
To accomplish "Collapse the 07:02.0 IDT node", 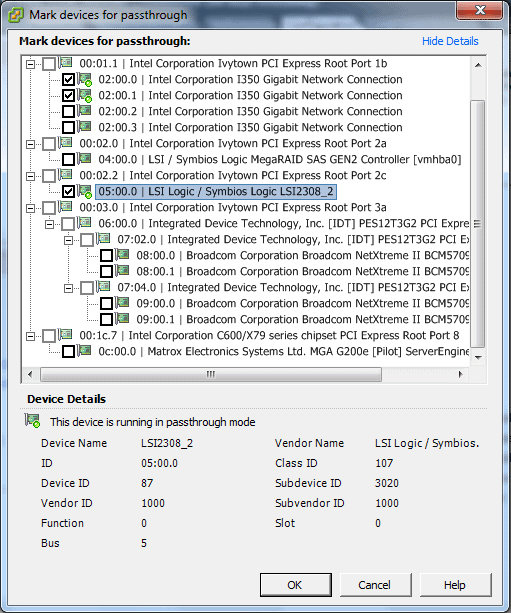I will point(68,240).
